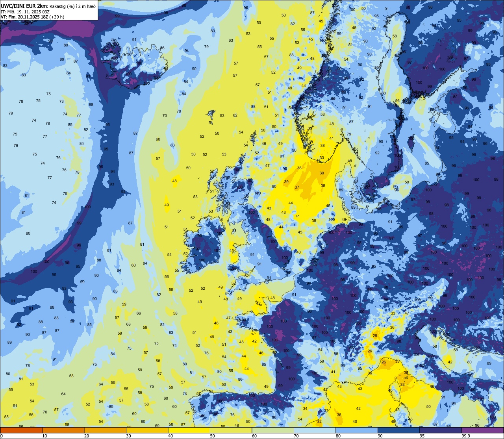Screen dimensions: 504x439
Task: Click the '10' tick label under color bar
Action: pos(44,436)
